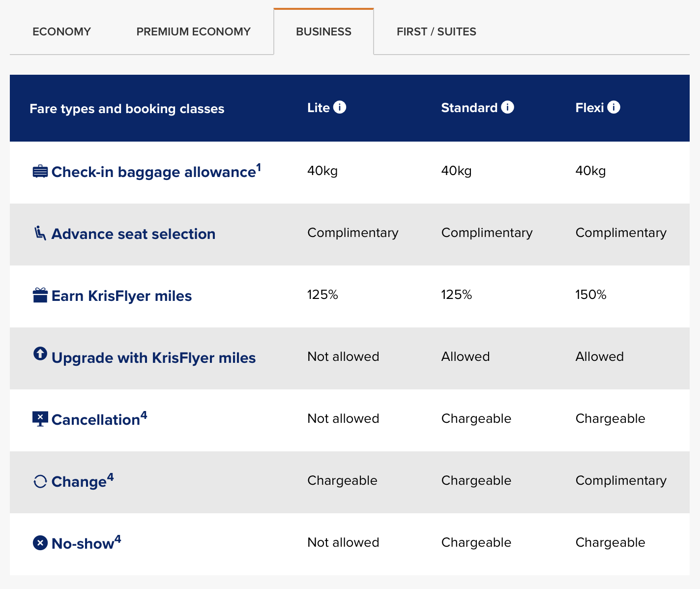The width and height of the screenshot is (700, 589).
Task: Select the Not allowed cell under Lite cancellation
Action: click(343, 418)
